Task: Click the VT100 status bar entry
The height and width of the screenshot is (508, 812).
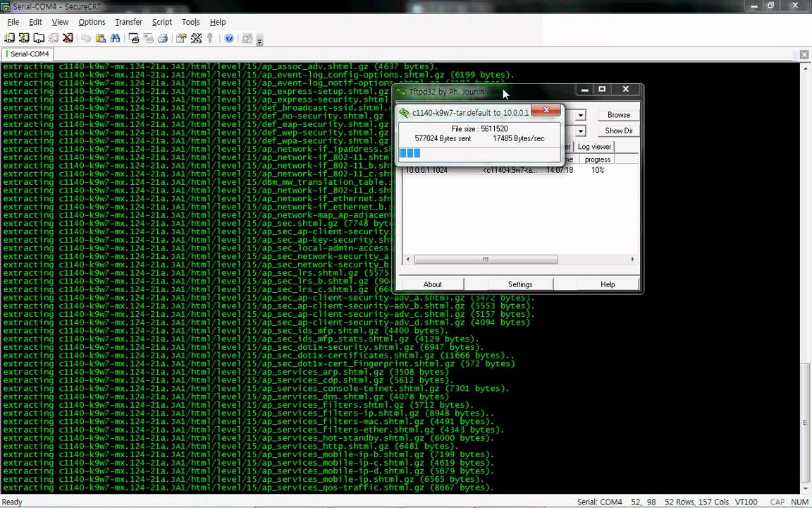Action: tap(746, 502)
